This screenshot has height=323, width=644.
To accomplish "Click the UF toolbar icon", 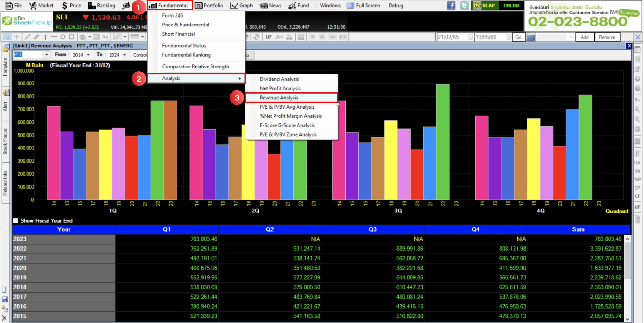I will click(x=269, y=37).
